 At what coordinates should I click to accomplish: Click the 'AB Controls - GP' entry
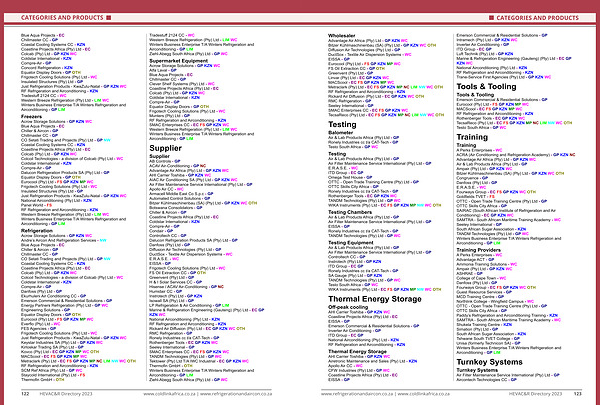pyautogui.click(x=165, y=162)
